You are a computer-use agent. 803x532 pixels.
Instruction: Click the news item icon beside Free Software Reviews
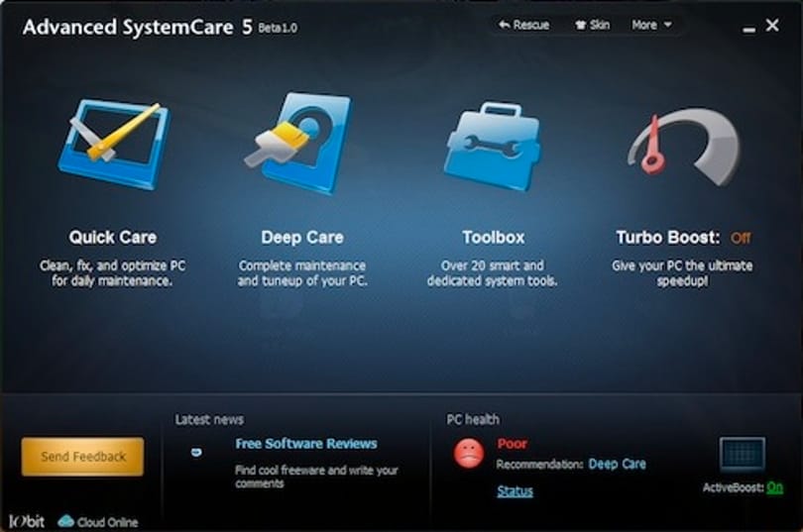pyautogui.click(x=196, y=452)
